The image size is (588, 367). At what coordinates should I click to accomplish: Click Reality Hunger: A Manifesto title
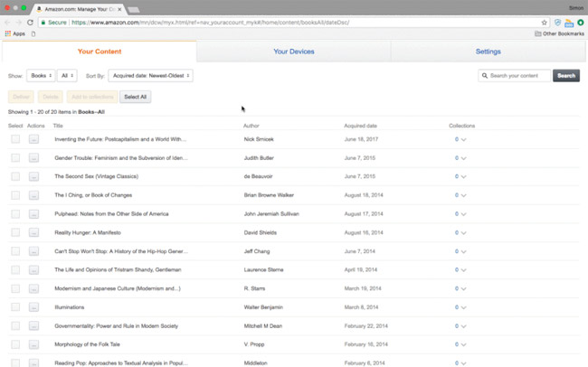88,232
